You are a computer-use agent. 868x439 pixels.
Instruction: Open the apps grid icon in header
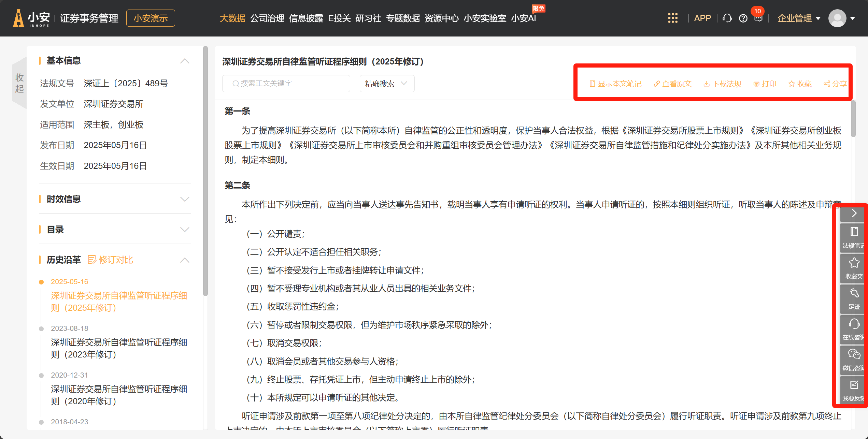click(x=672, y=18)
